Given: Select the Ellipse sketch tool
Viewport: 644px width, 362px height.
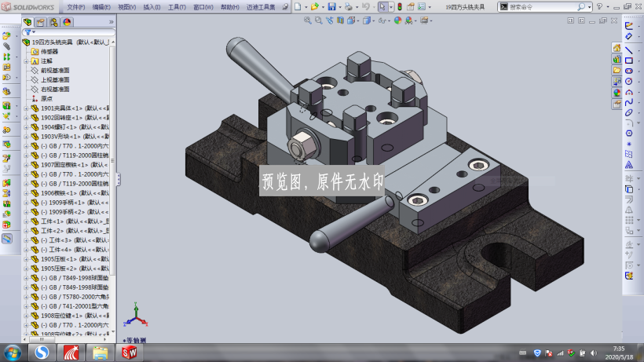Looking at the screenshot, I should 629,112.
